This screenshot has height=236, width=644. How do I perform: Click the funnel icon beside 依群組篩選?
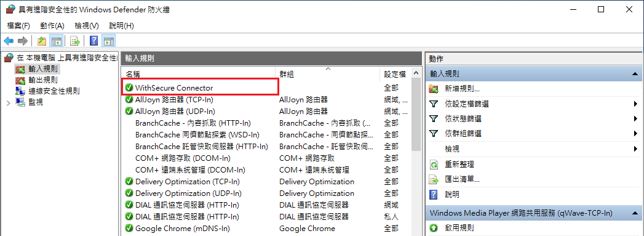(x=434, y=134)
